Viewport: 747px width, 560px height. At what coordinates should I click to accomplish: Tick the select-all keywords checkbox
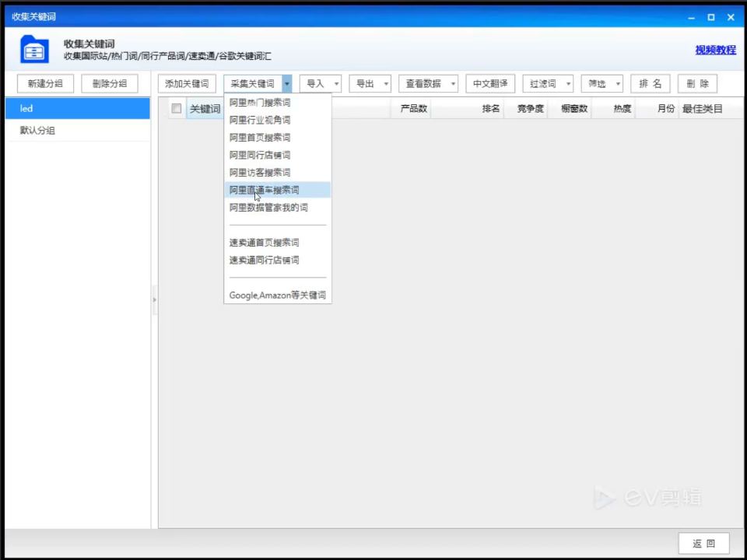click(177, 109)
